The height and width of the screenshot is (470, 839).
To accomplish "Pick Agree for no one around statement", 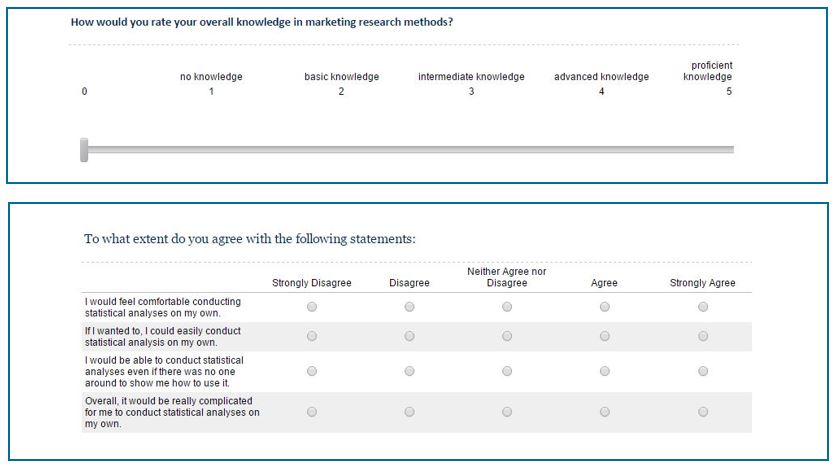I will click(604, 371).
